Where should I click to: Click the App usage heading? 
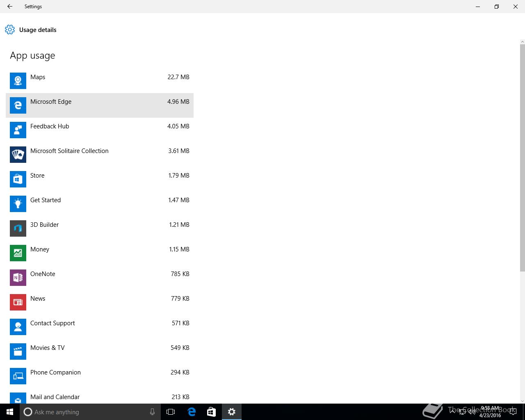[x=32, y=56]
